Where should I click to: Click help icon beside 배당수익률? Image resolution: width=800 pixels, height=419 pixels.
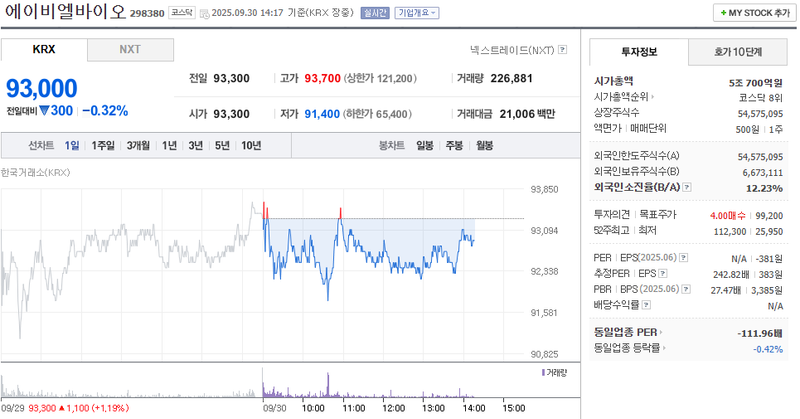[x=644, y=304]
